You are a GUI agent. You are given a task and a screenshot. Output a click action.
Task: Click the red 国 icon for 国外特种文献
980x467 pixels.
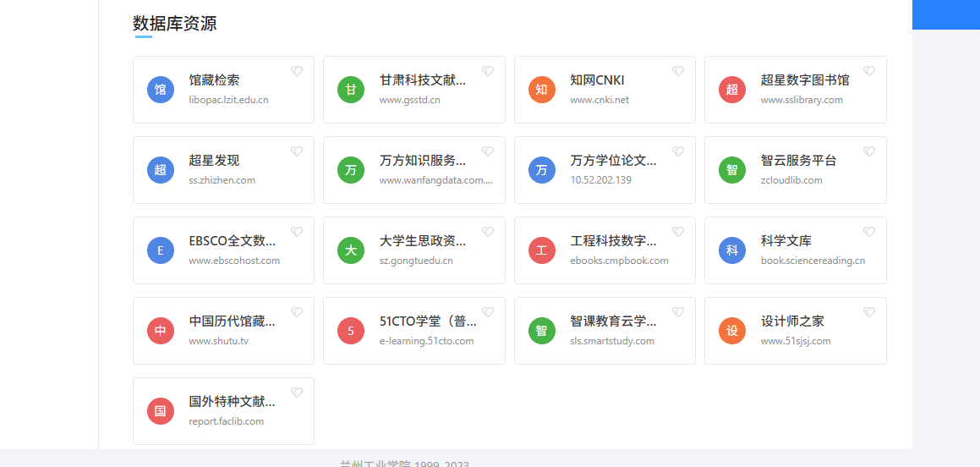pos(161,411)
